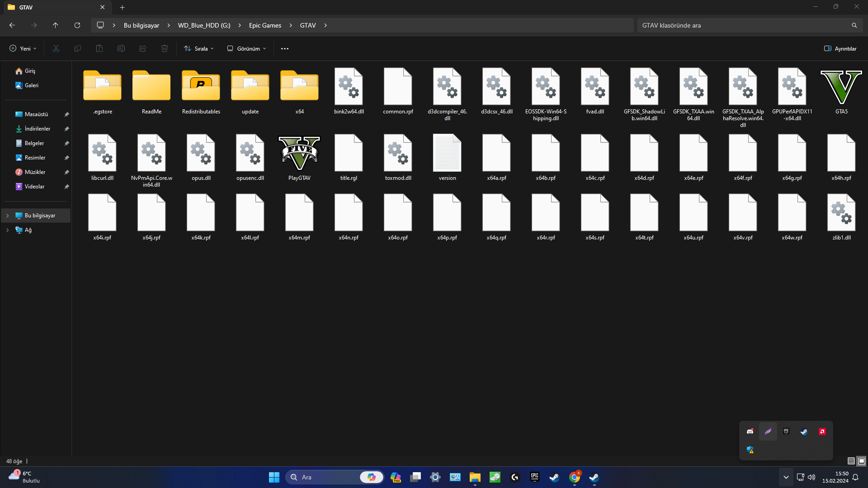Expand the Ağ item in the sidebar
The width and height of the screenshot is (868, 488).
[7, 230]
